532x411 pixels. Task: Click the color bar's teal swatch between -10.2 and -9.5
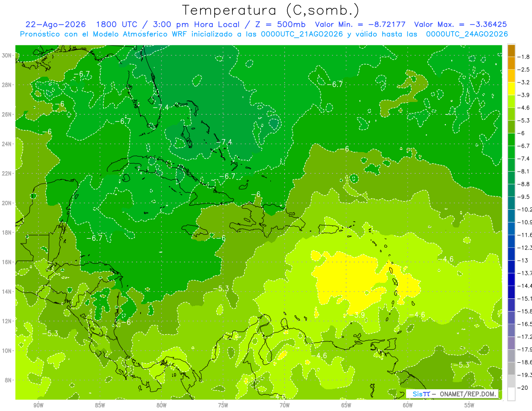[x=511, y=203]
